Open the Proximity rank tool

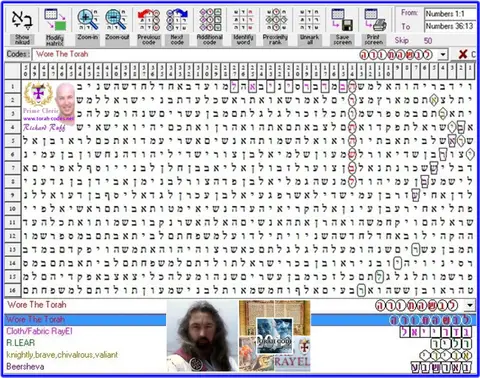click(x=275, y=26)
